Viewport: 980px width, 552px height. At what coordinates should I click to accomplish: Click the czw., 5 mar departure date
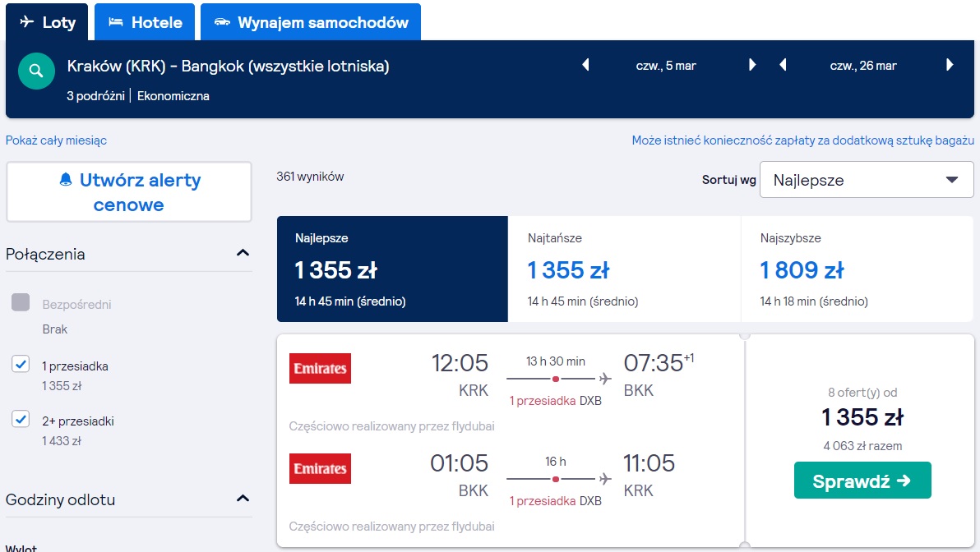(666, 66)
